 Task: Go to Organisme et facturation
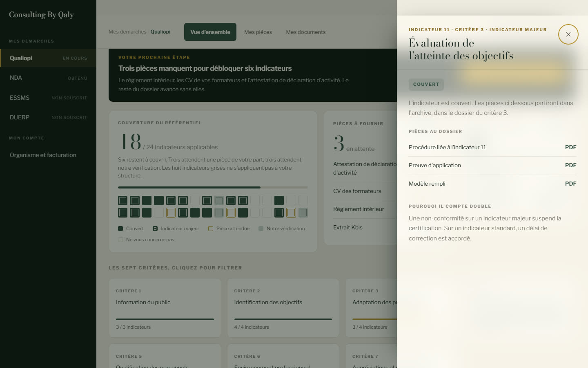tap(48, 155)
